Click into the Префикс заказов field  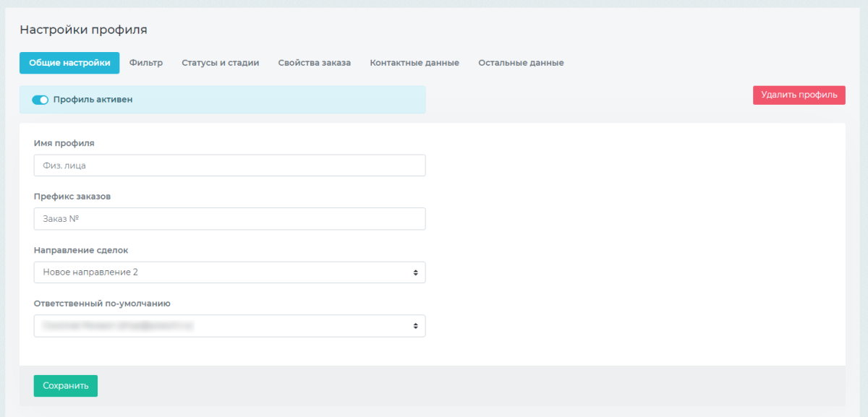click(x=229, y=219)
